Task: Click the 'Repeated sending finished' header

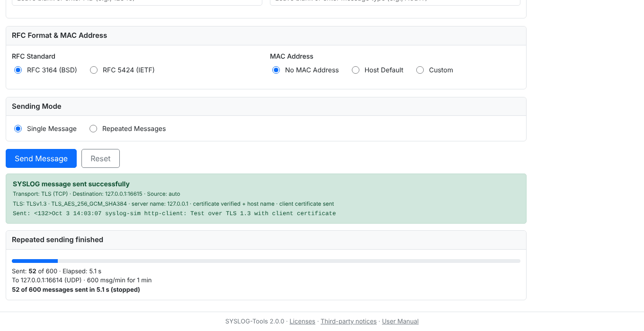Action: pyautogui.click(x=57, y=240)
